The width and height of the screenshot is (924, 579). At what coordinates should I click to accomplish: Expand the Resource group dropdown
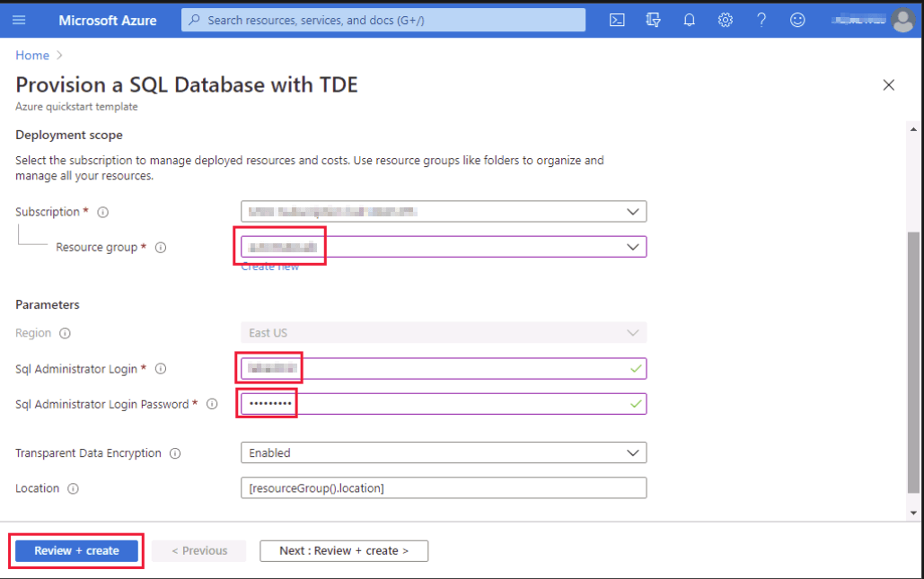(x=633, y=247)
